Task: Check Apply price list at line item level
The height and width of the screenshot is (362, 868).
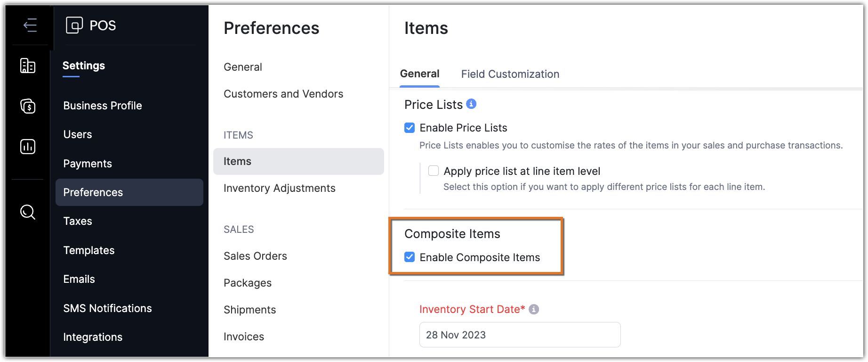Action: (434, 171)
